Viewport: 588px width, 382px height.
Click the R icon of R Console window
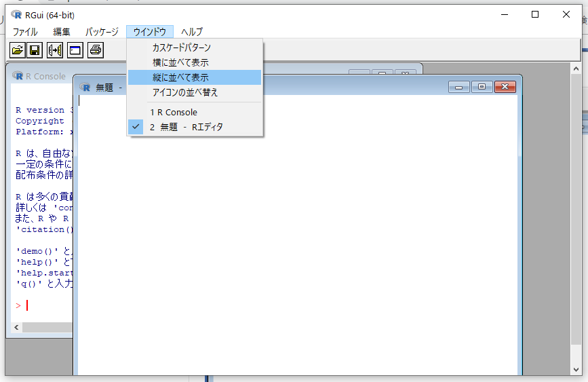tap(18, 76)
